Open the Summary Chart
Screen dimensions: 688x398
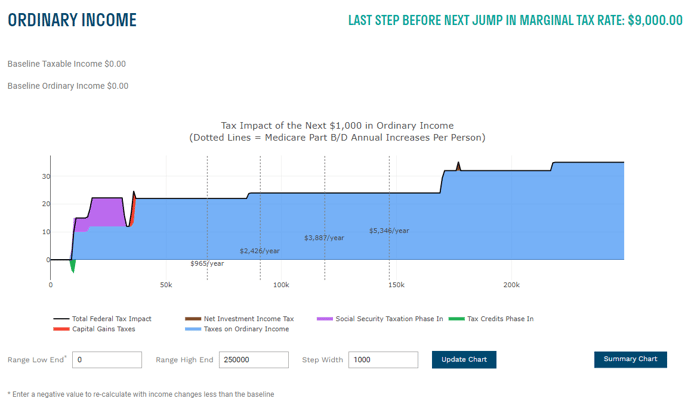[631, 359]
